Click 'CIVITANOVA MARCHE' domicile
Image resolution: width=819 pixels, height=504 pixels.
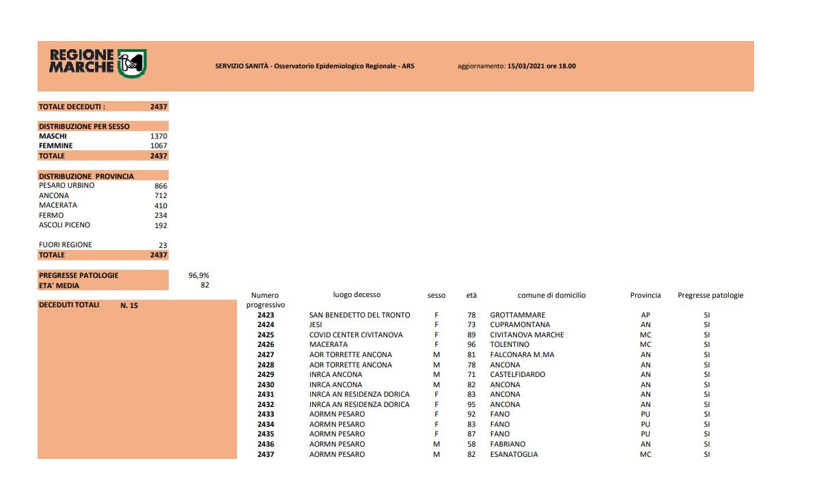527,335
